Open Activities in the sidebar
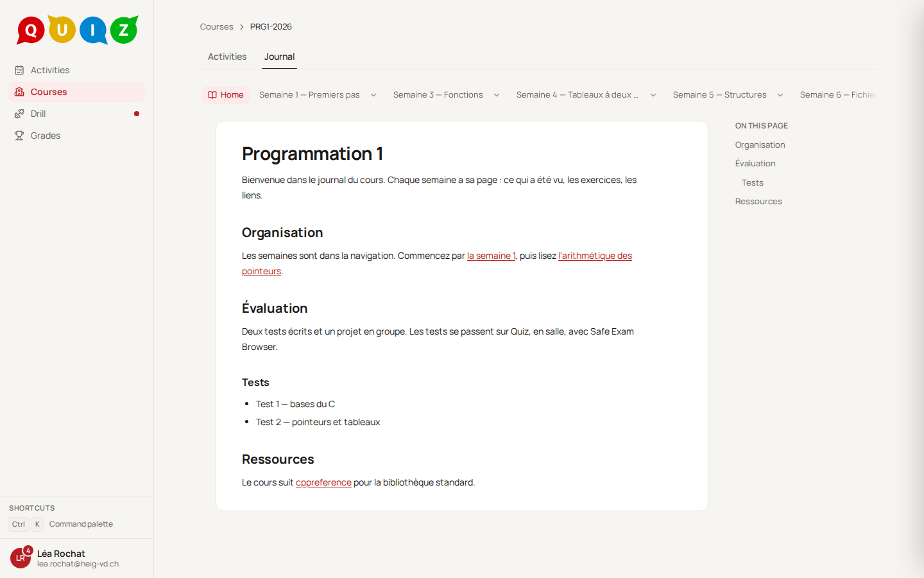Viewport: 924px width, 578px height. [77, 70]
